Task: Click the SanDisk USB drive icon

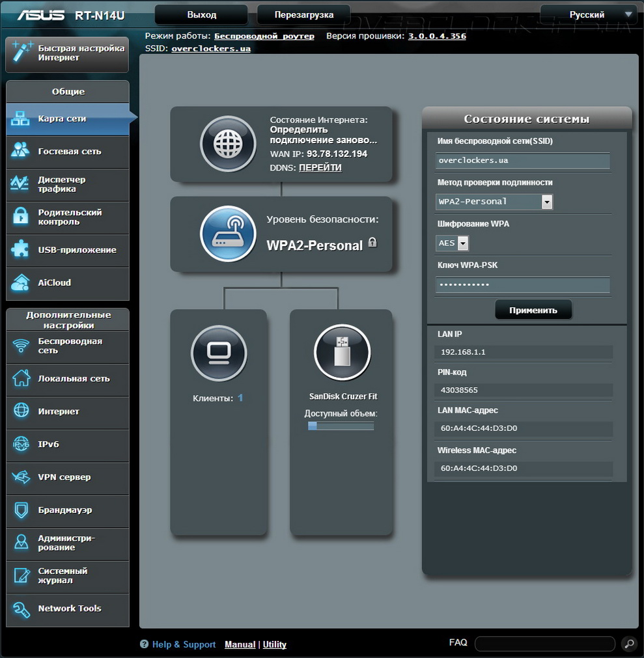Action: pyautogui.click(x=342, y=352)
